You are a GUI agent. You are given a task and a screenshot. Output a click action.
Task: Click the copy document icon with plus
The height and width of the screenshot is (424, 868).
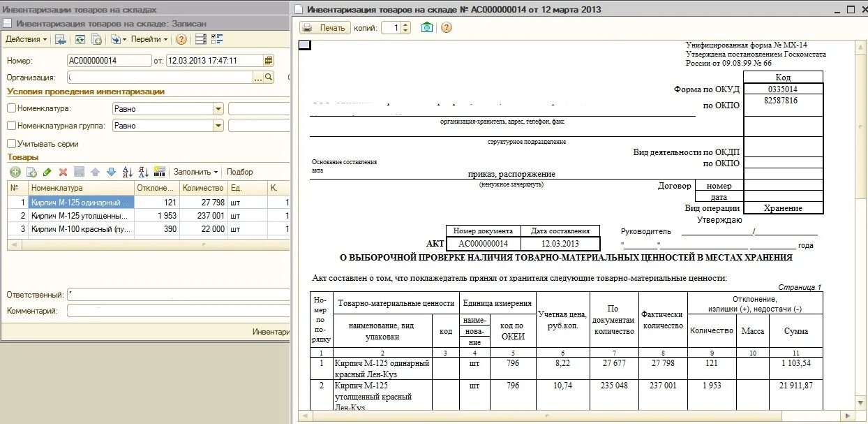(96, 39)
